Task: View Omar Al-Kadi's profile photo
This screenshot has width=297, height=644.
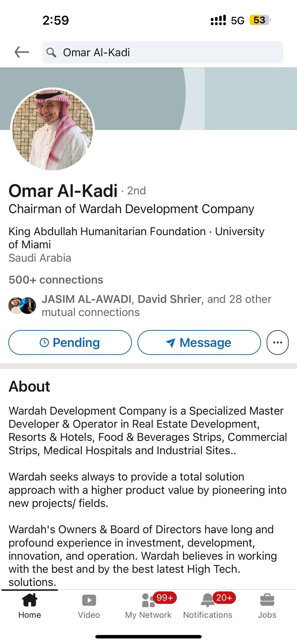Action: [x=53, y=129]
